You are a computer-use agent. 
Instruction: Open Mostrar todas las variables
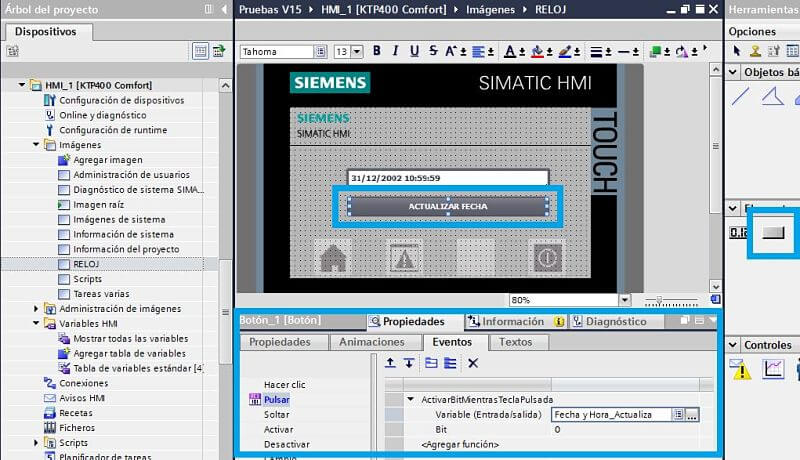point(131,338)
